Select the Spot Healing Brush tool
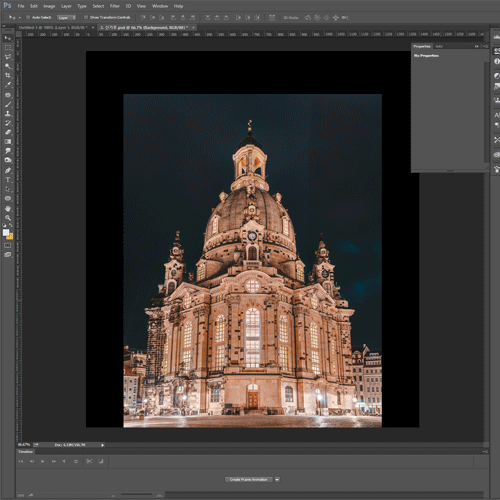Screen dimensions: 500x500 pyautogui.click(x=8, y=95)
